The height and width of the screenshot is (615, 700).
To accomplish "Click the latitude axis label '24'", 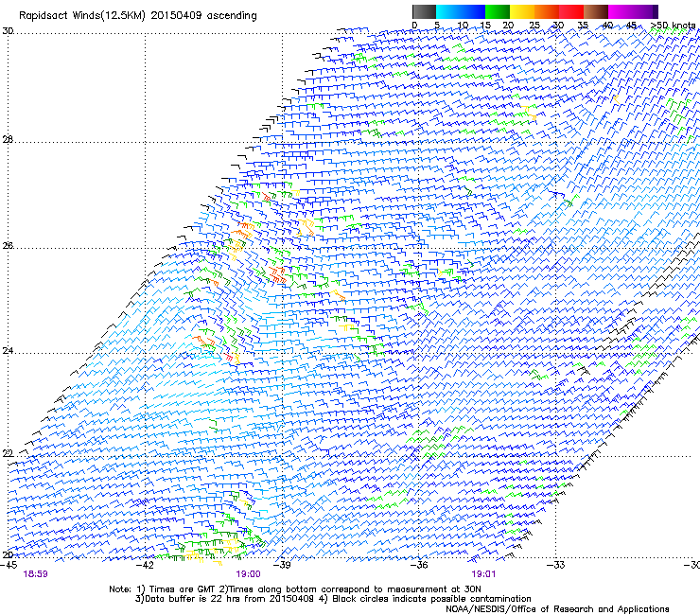I will tap(8, 351).
